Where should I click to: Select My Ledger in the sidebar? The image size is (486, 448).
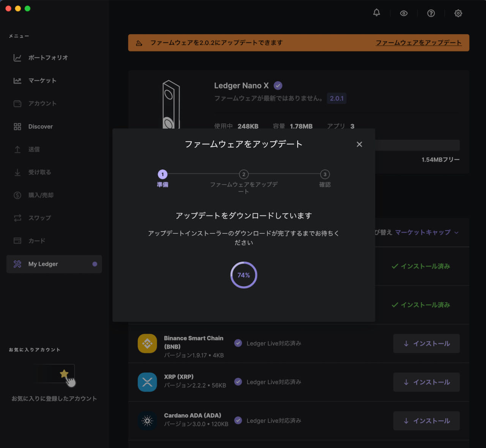click(43, 264)
